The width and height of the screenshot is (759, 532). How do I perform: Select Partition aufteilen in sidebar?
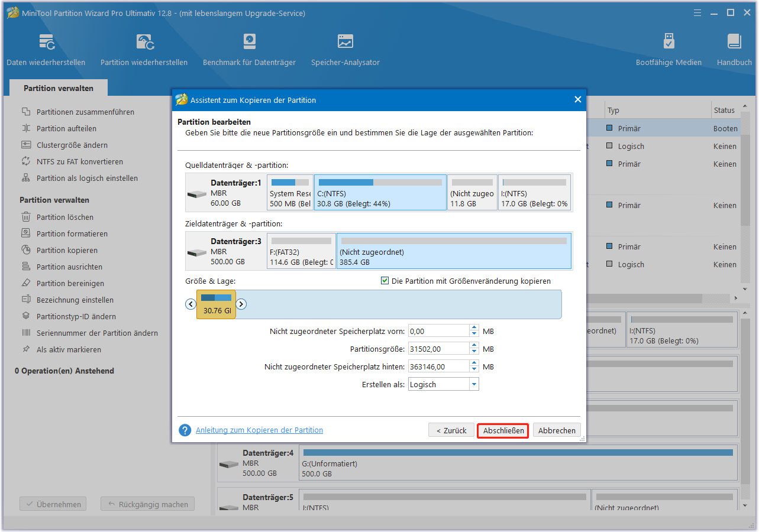tap(66, 128)
